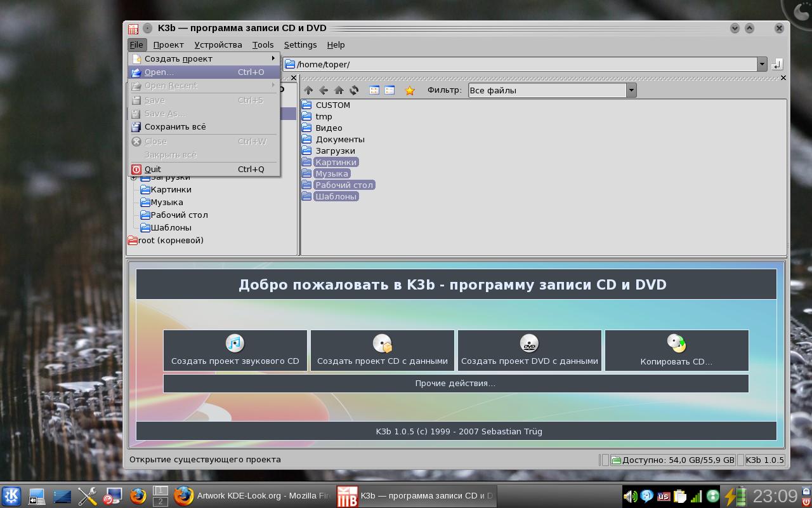Screen dimensions: 812x508
Task: Open the Проект menu
Action: [x=168, y=45]
